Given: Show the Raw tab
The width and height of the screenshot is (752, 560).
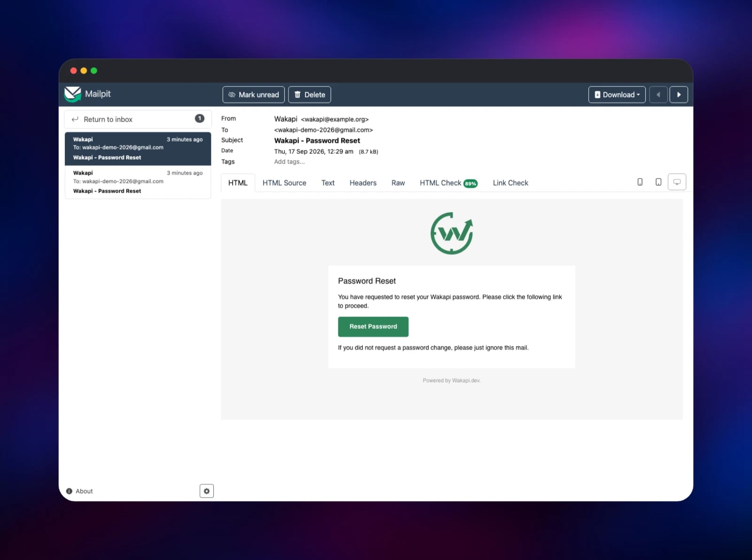Looking at the screenshot, I should coord(398,183).
